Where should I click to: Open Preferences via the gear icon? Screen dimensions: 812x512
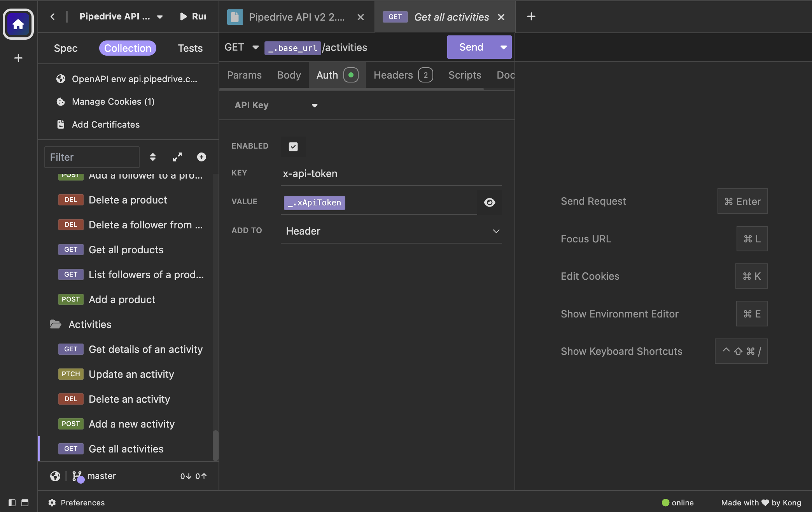click(52, 502)
